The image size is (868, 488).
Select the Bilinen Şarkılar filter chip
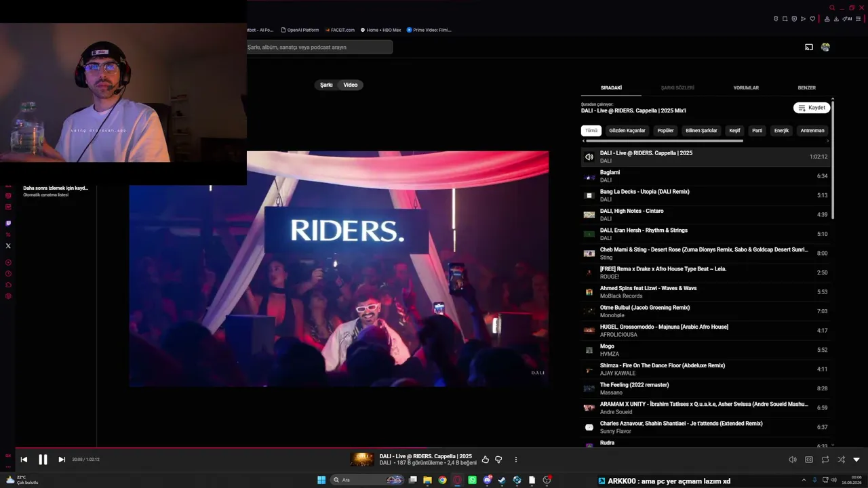[x=701, y=131]
